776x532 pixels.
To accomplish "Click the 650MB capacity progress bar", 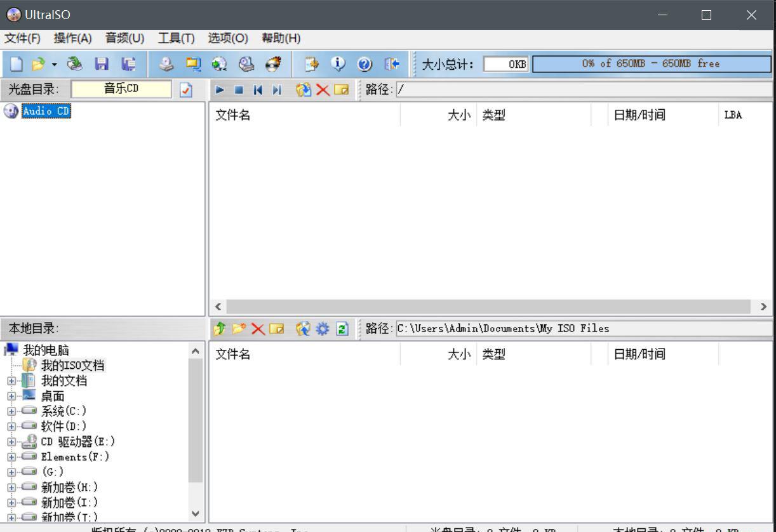I will pyautogui.click(x=651, y=64).
